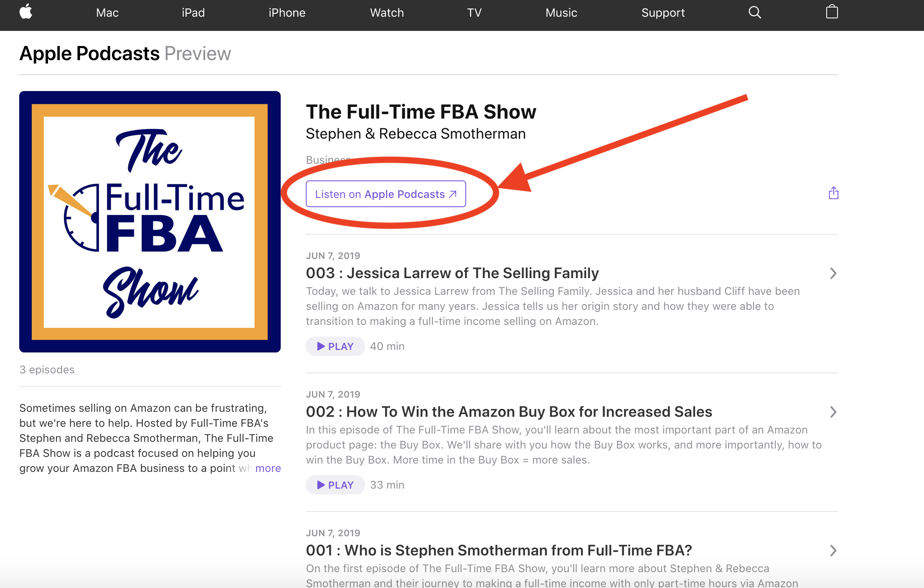Click the Apple Podcasts Preview heading
The height and width of the screenshot is (588, 924).
click(x=125, y=54)
